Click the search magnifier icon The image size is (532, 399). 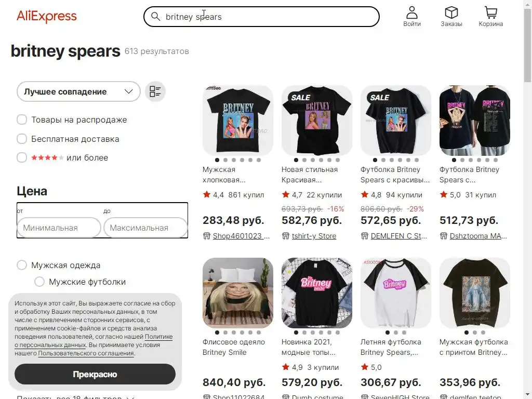click(x=155, y=16)
